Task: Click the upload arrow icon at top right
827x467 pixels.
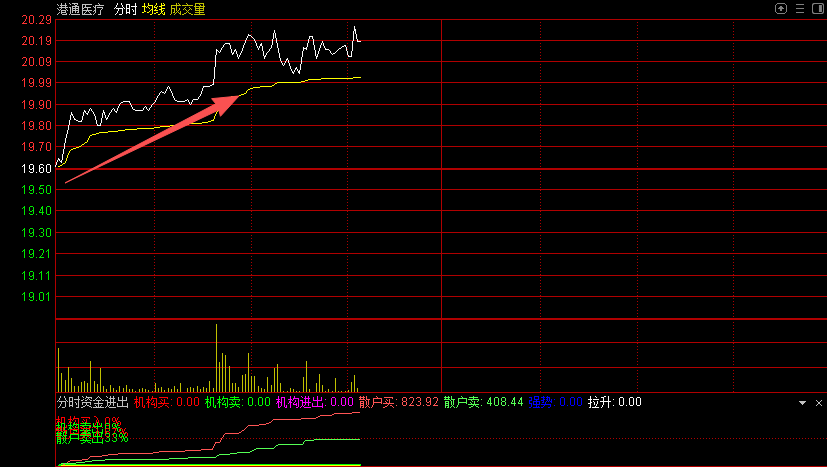Action: 781,8
